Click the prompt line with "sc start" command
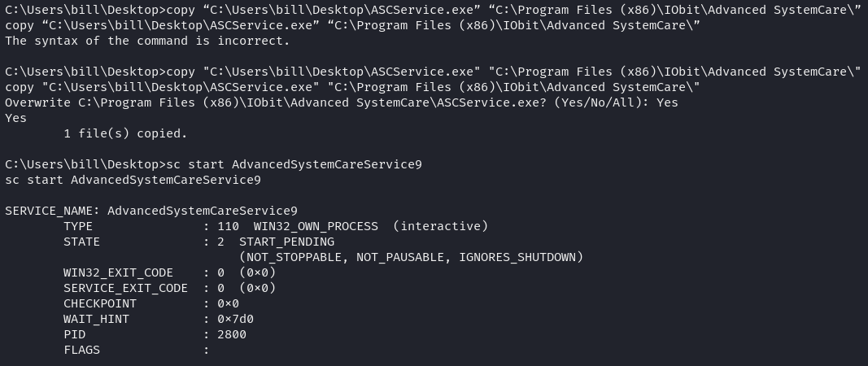868x366 pixels. pos(214,164)
